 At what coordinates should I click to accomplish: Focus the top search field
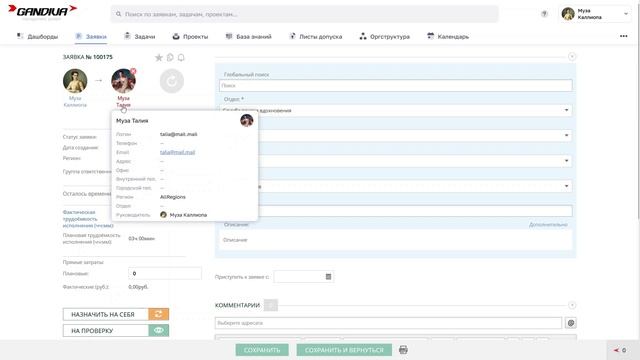[x=304, y=14]
